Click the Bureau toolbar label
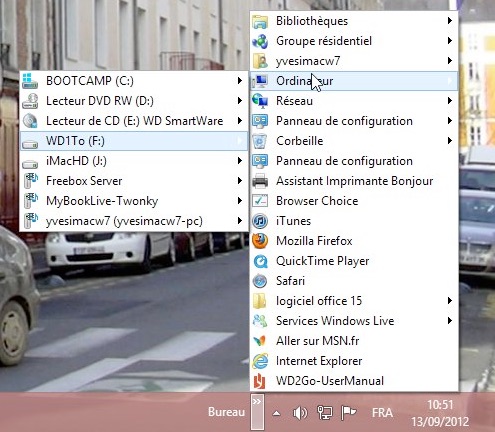 click(x=226, y=412)
